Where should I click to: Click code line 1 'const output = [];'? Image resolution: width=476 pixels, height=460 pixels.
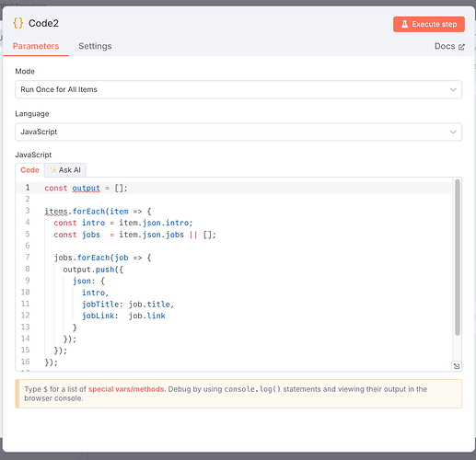click(x=86, y=188)
